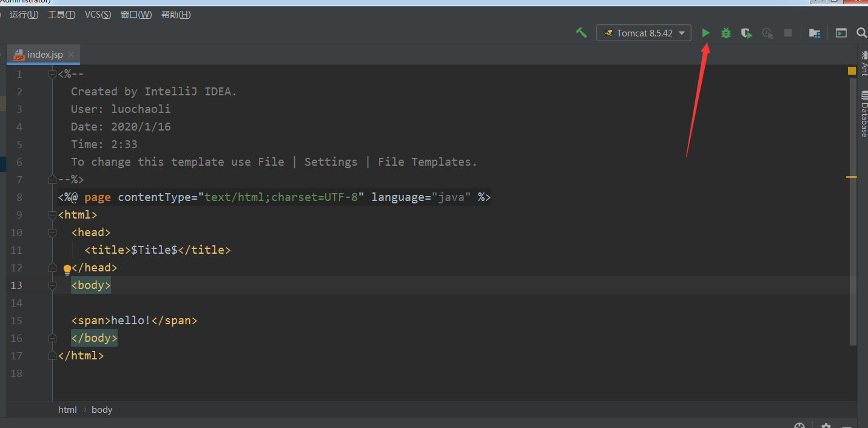Click fold marker at closing body line 16

tap(52, 338)
